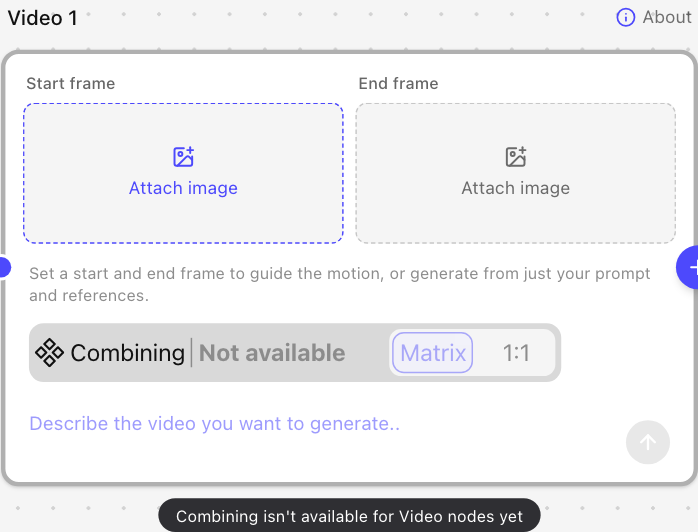Click the Start frame dashed drop zone
The height and width of the screenshot is (532, 698).
(x=183, y=173)
